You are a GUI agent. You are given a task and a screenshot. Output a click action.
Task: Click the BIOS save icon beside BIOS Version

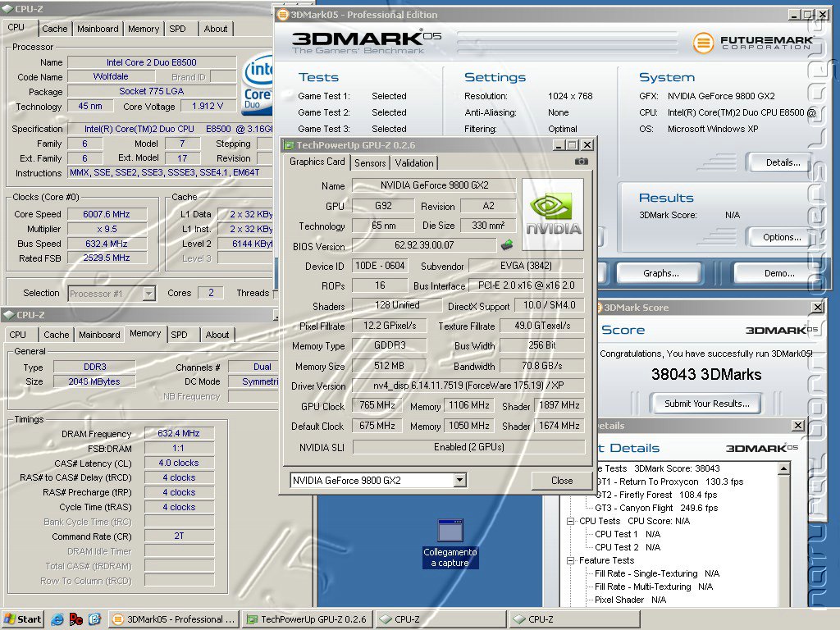pos(507,245)
